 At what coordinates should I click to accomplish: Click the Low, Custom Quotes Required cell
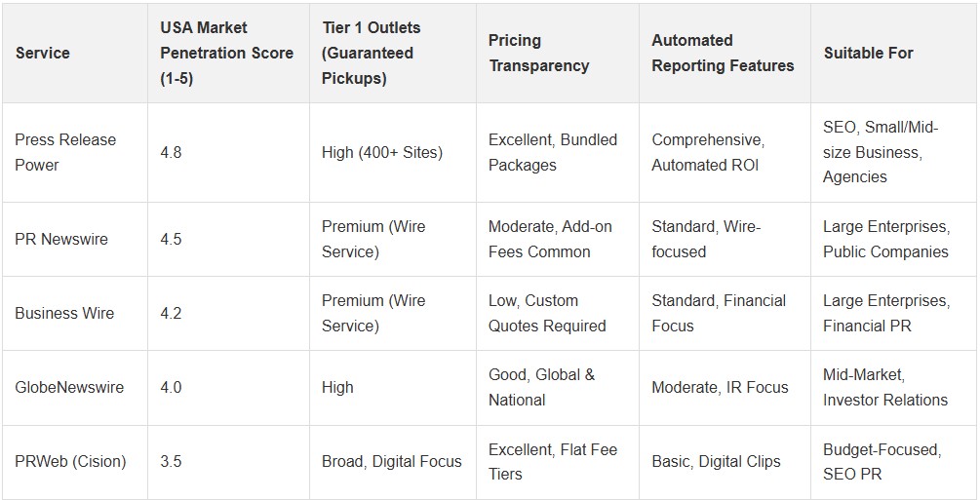pyautogui.click(x=546, y=313)
